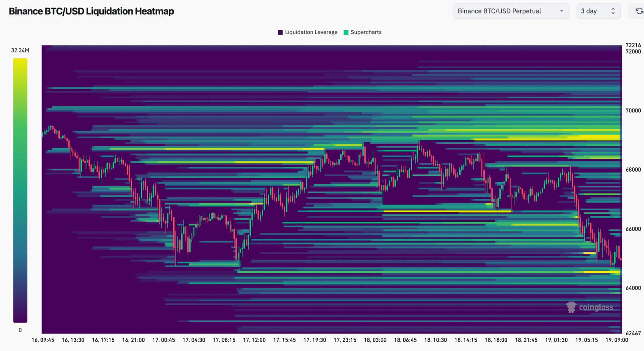Screen dimensions: 644x351
Task: Click the 0 label below the color scale
Action: pos(20,330)
